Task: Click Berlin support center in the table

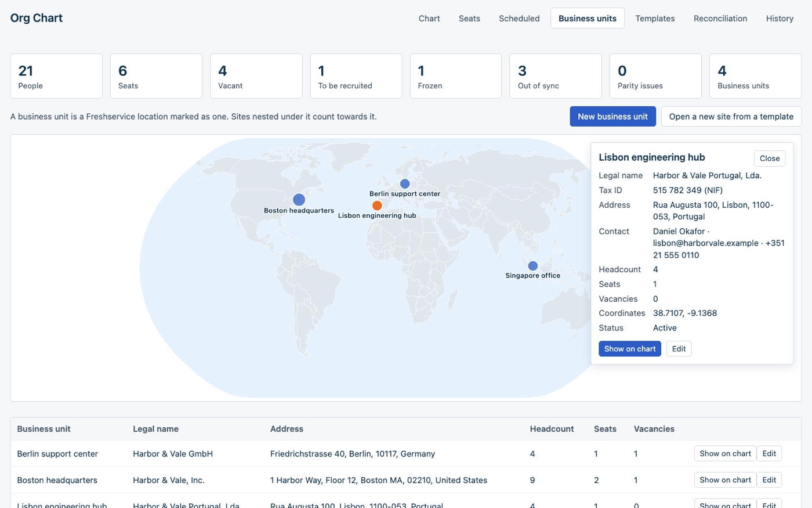Action: point(57,454)
